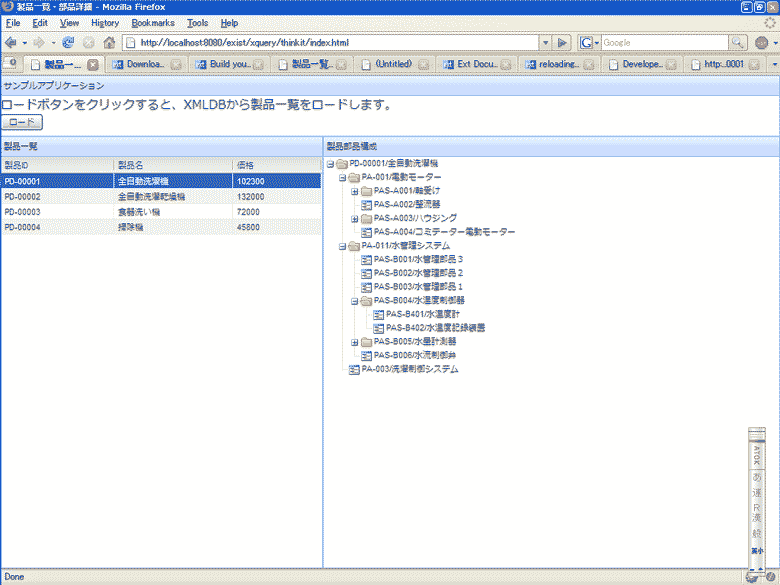Collapse the PAS-B004 tree node
The width and height of the screenshot is (780, 585).
(x=354, y=300)
